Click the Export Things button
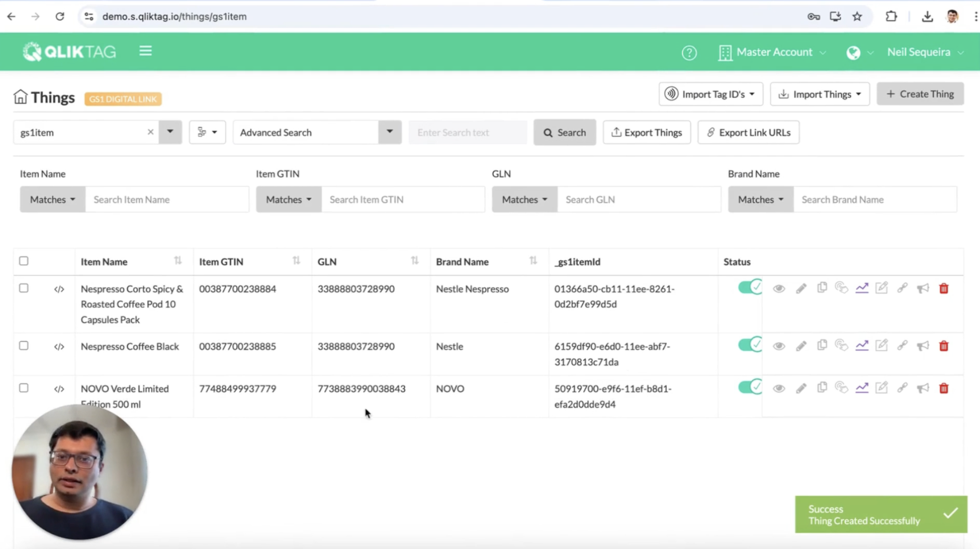The height and width of the screenshot is (549, 980). coord(647,132)
